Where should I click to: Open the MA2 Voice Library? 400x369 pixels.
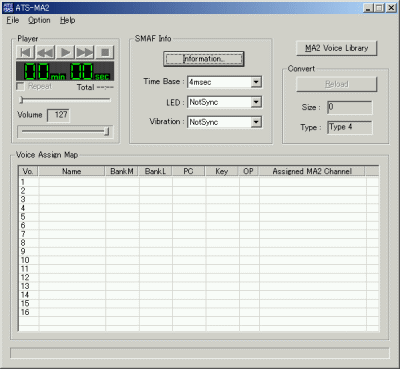pos(336,48)
